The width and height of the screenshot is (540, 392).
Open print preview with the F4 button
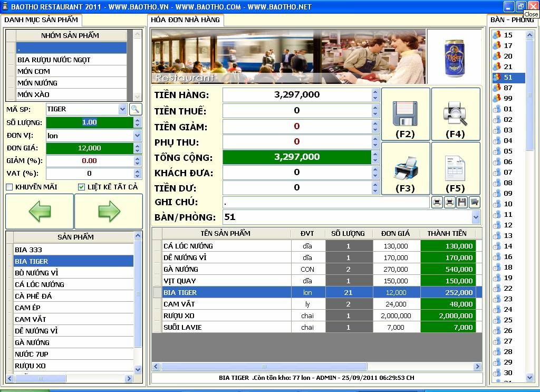[455, 114]
